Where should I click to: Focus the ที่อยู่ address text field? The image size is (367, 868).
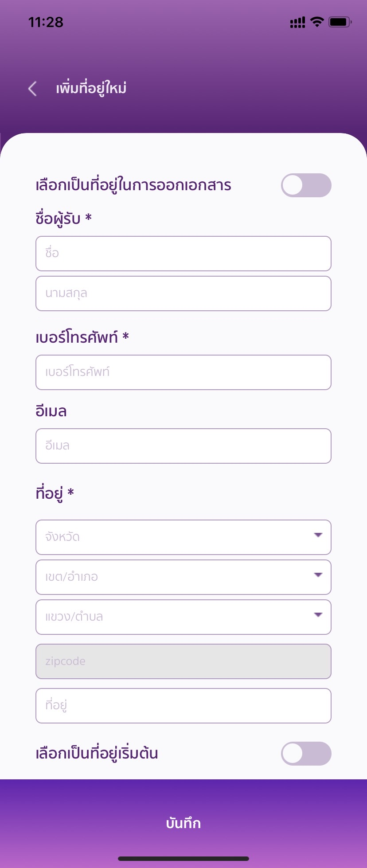coord(183,706)
